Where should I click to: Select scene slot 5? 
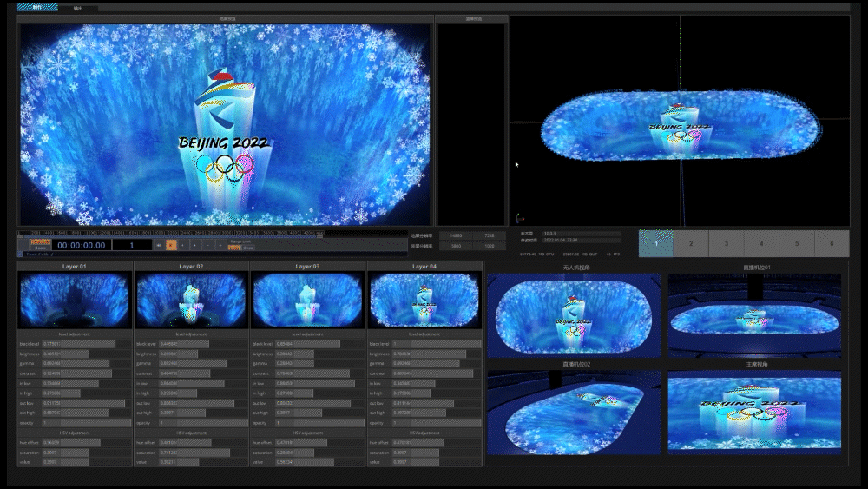[x=797, y=243]
